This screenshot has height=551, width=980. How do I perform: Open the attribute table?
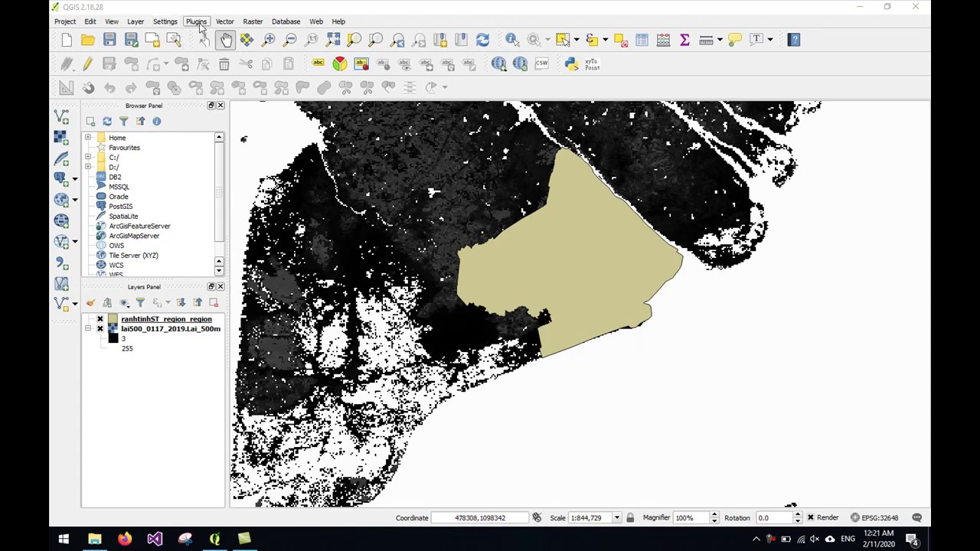642,40
